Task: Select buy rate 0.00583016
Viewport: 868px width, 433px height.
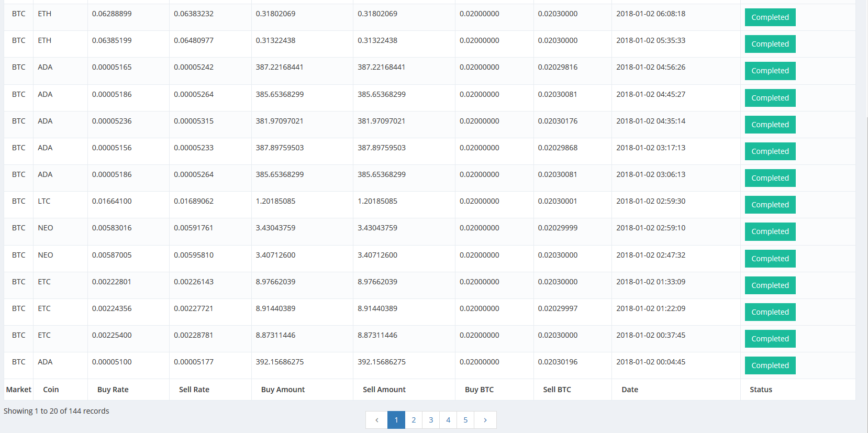Action: (x=112, y=228)
